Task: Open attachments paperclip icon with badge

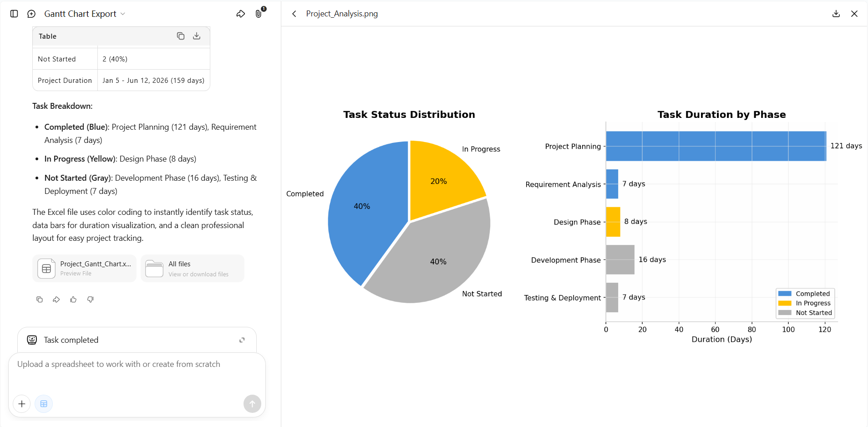Action: click(259, 14)
